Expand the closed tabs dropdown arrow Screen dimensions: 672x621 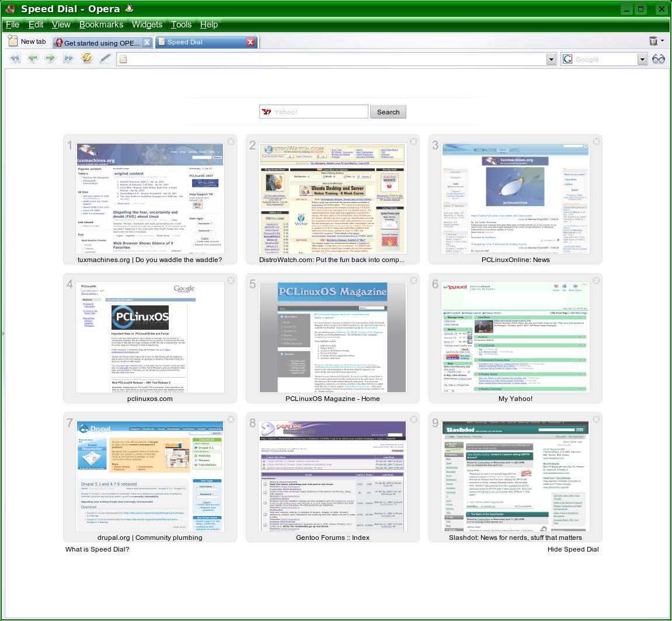(663, 41)
